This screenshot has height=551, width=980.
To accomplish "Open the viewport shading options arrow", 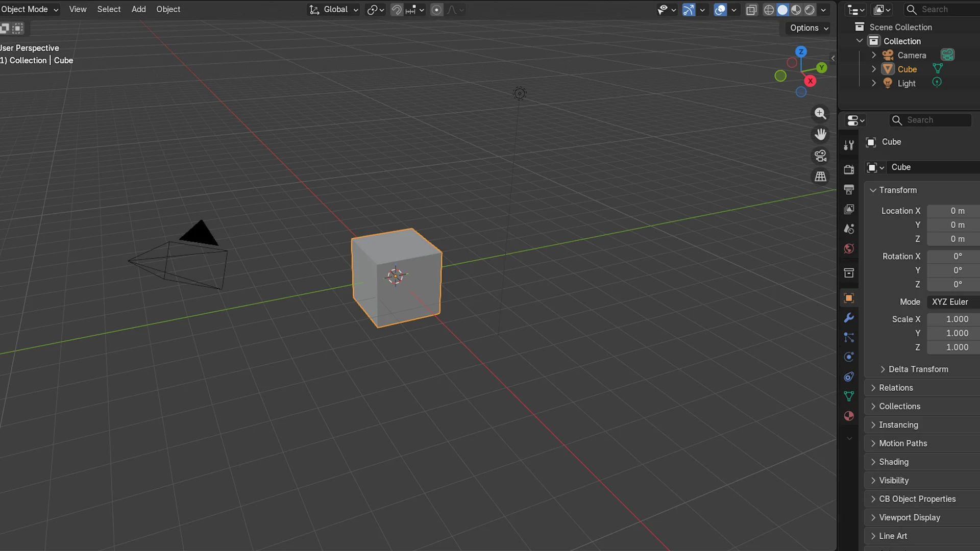I will click(x=823, y=10).
